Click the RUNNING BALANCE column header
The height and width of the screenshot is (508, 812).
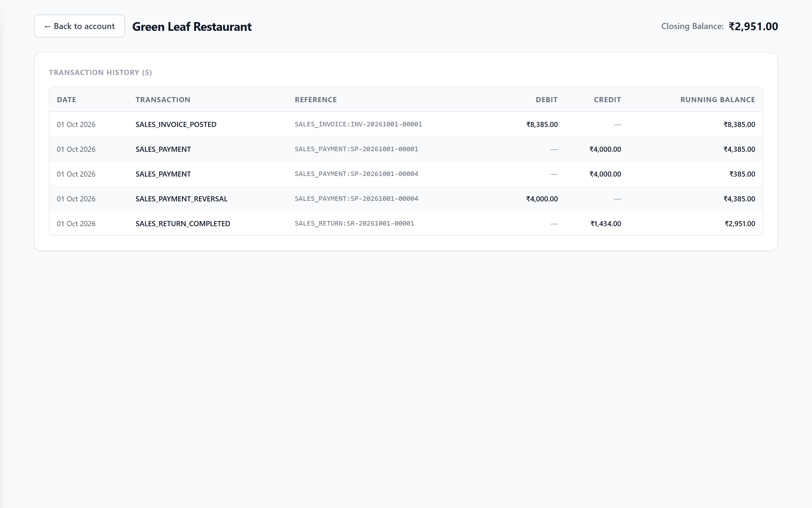click(717, 100)
